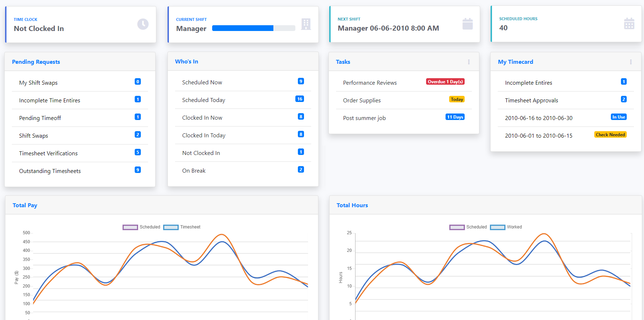The image size is (644, 320).
Task: Click the 11 Days badge
Action: coord(455,117)
